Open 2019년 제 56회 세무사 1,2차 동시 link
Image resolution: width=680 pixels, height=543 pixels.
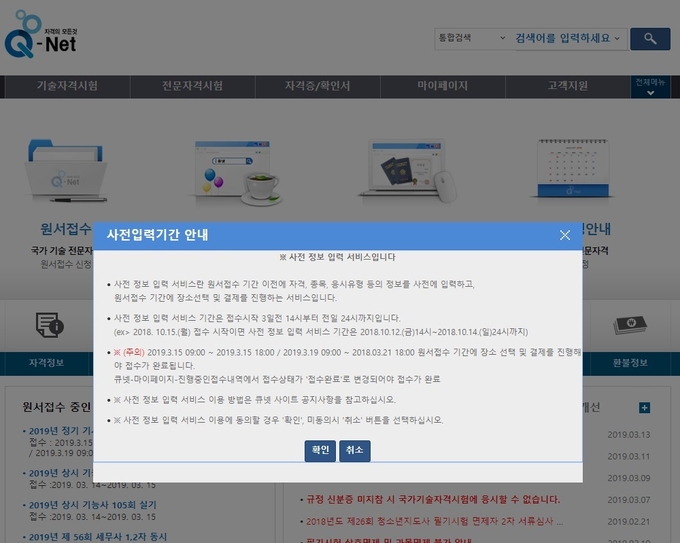click(98, 537)
